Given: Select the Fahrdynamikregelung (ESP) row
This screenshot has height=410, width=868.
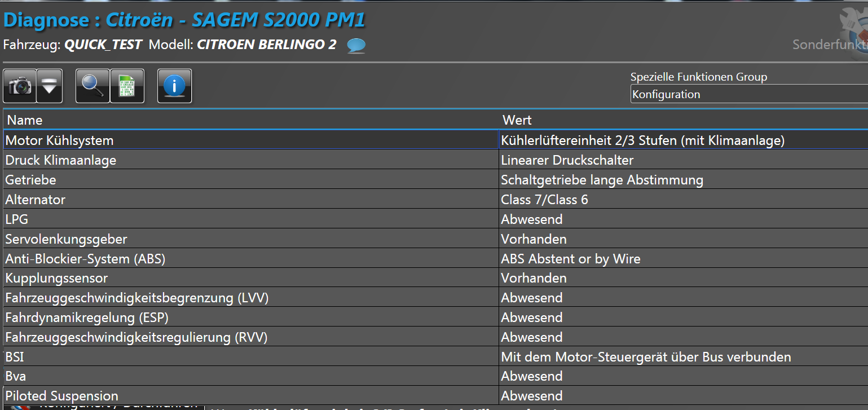Looking at the screenshot, I should tap(87, 318).
